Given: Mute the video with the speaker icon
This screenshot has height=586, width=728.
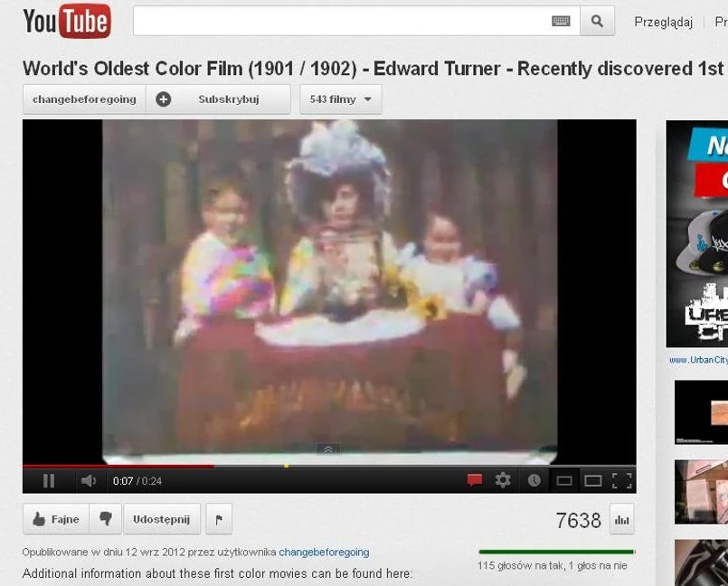Looking at the screenshot, I should (x=89, y=480).
